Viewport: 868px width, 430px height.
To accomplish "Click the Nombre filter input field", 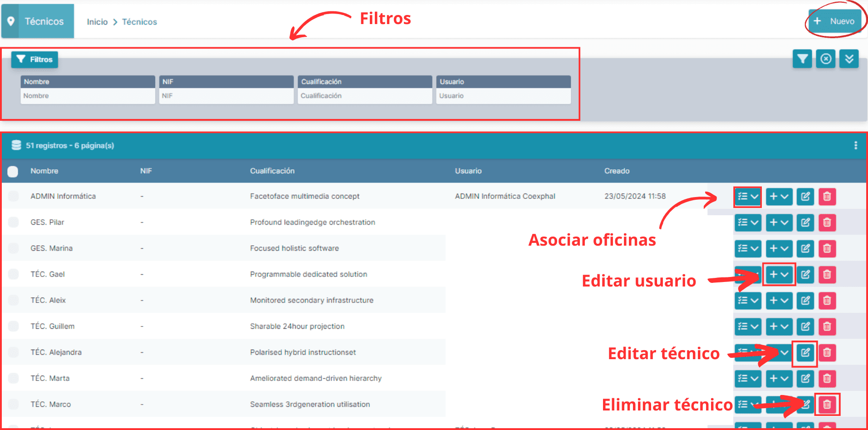I will pyautogui.click(x=88, y=96).
